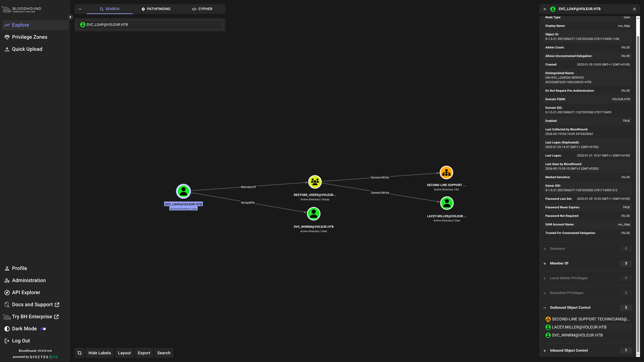Select the LACEY.MILLER user node
The image size is (644, 362).
(x=447, y=203)
